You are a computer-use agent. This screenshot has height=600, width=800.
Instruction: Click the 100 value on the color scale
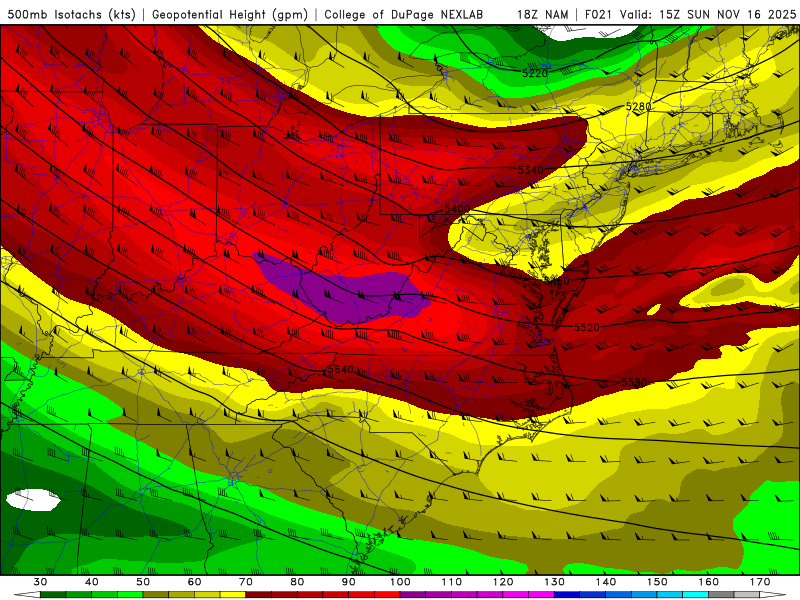(x=400, y=582)
